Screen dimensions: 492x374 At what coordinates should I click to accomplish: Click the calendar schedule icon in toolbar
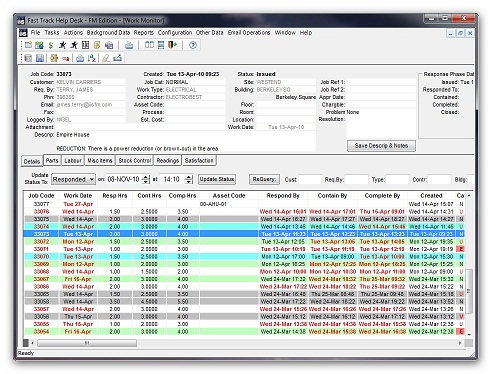click(x=40, y=45)
